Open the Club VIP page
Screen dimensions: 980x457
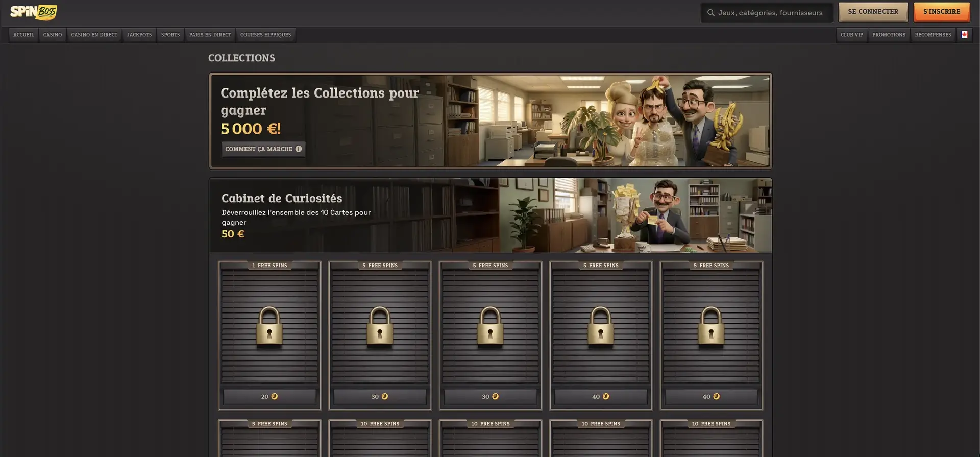(x=852, y=35)
